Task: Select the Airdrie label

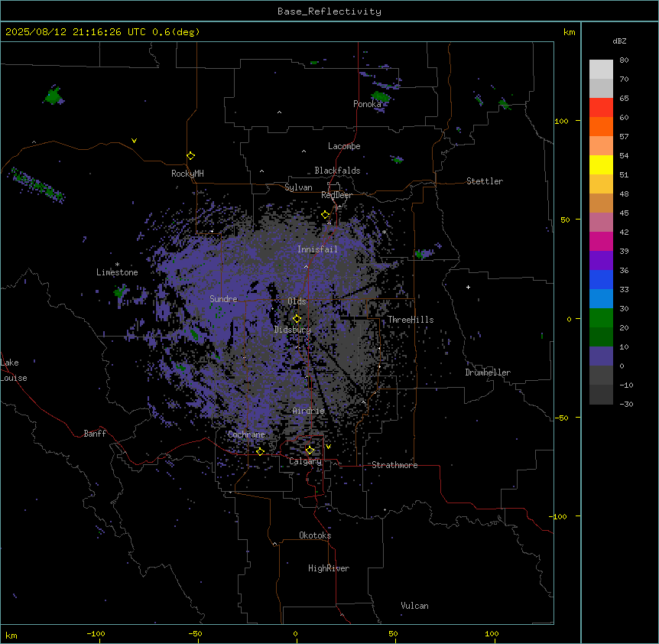Action: coord(309,411)
